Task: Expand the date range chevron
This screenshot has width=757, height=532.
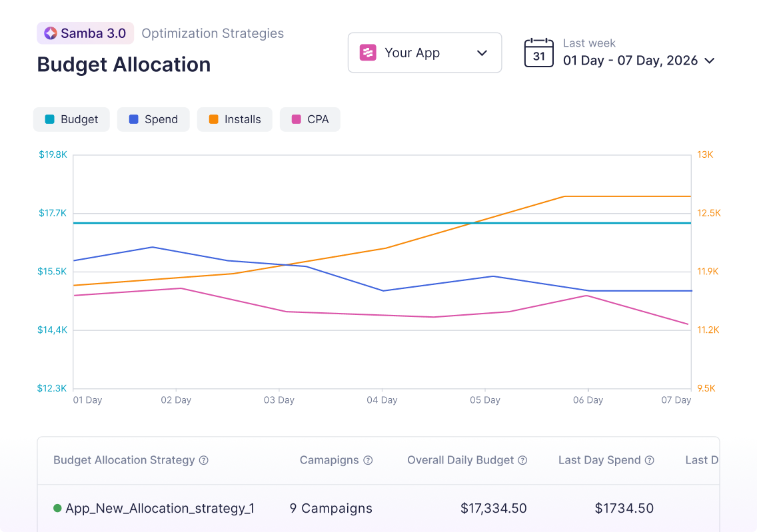Action: pyautogui.click(x=710, y=61)
